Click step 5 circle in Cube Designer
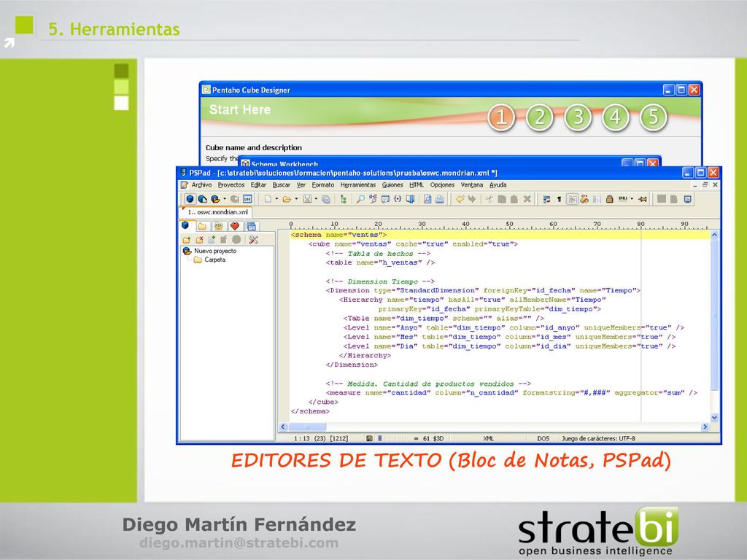The width and height of the screenshot is (747, 560). (653, 117)
